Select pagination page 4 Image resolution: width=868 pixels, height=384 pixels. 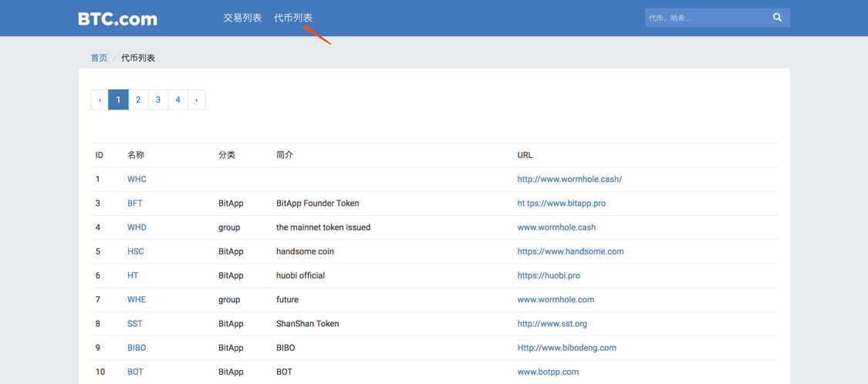(178, 99)
